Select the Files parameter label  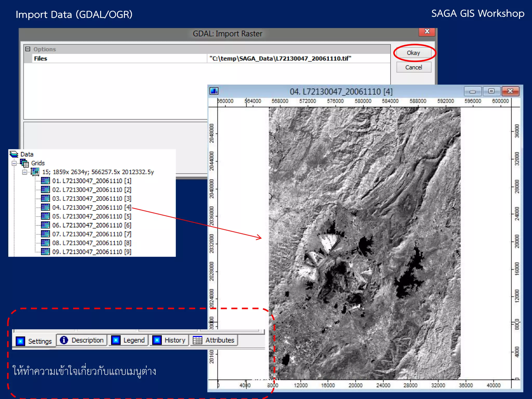pyautogui.click(x=41, y=58)
